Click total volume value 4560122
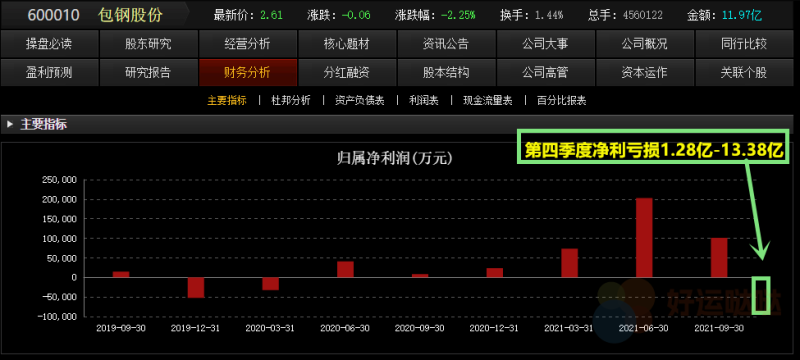Viewport: 800px width, 360px height. point(643,15)
